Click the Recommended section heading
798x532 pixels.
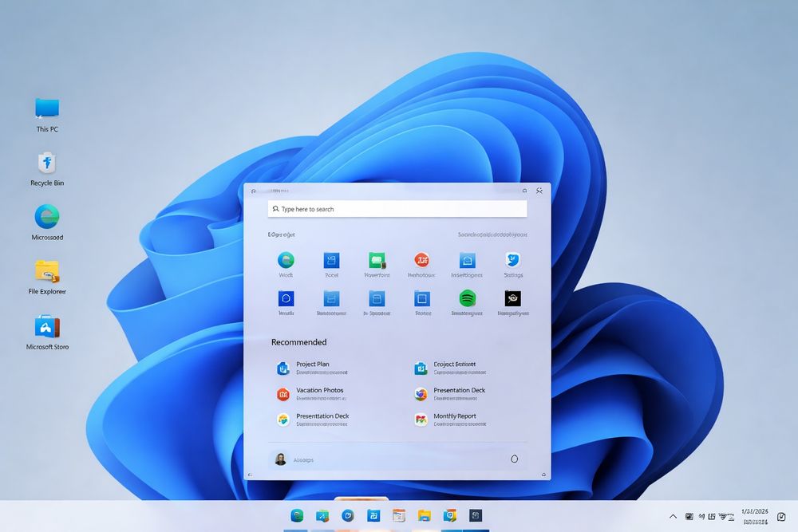coord(298,342)
